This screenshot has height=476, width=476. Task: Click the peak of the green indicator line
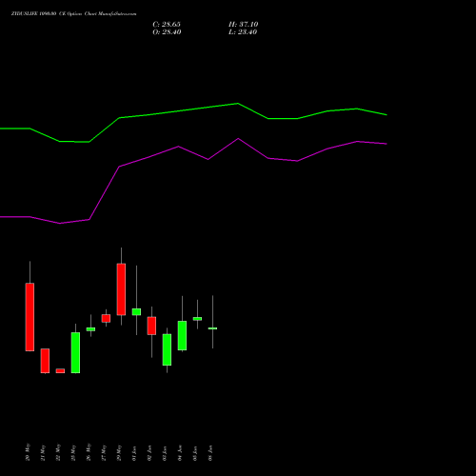click(x=238, y=104)
